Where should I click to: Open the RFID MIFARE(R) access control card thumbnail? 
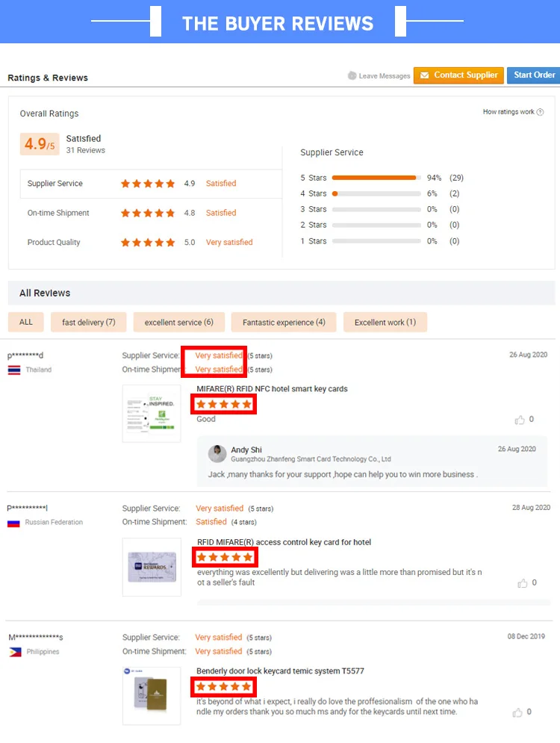pos(152,568)
